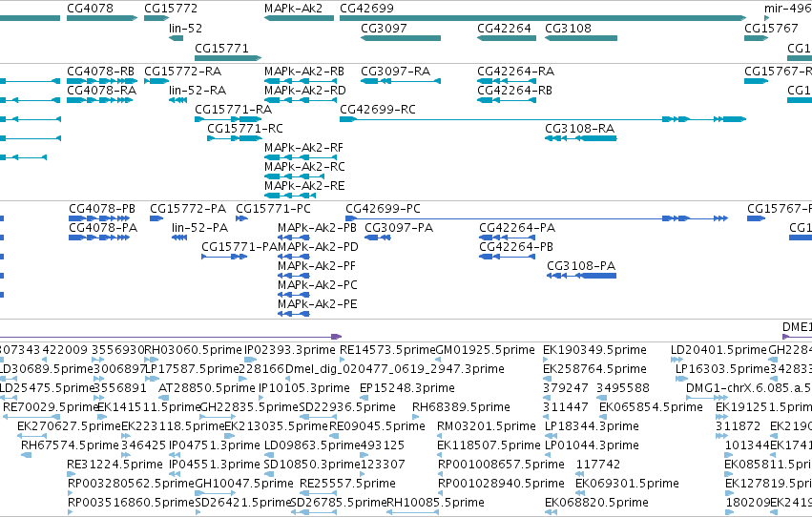Image resolution: width=812 pixels, height=517 pixels.
Task: Select EST LD20401.5prime
Action: (719, 350)
